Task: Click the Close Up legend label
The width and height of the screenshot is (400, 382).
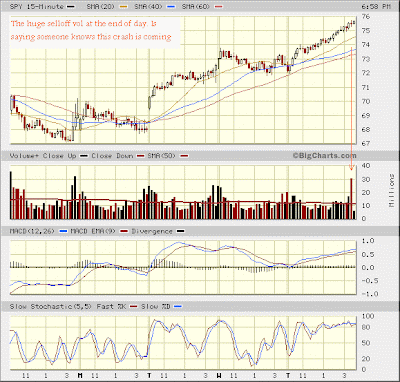Action: click(59, 156)
